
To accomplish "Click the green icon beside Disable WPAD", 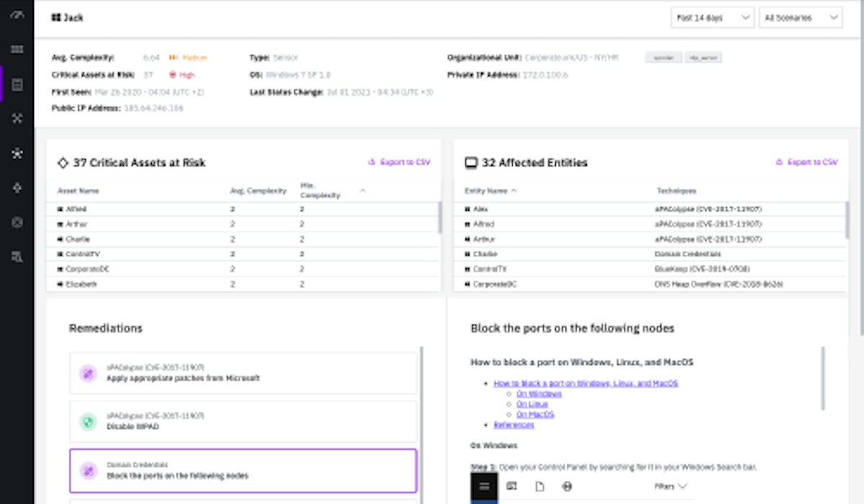I will tap(88, 421).
